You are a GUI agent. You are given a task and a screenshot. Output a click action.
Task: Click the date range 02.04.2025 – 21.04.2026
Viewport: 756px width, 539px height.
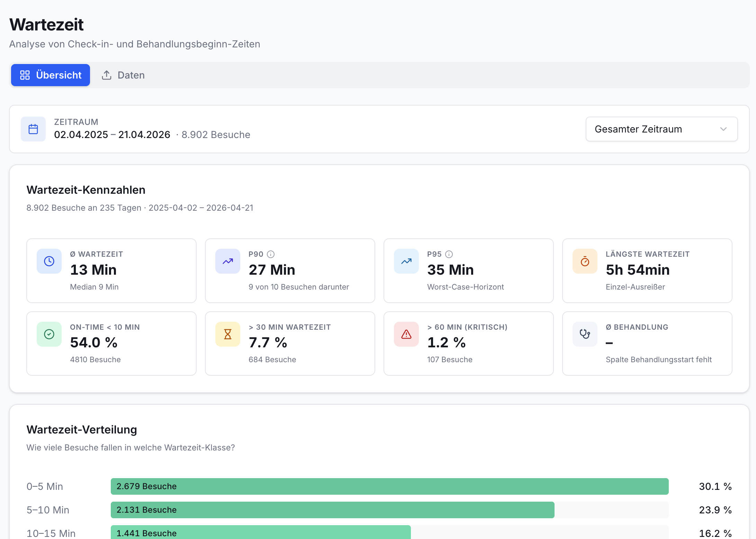(x=112, y=135)
